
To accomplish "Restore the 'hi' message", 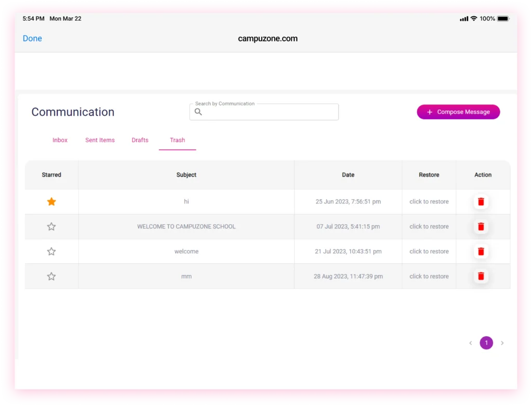I will point(429,202).
